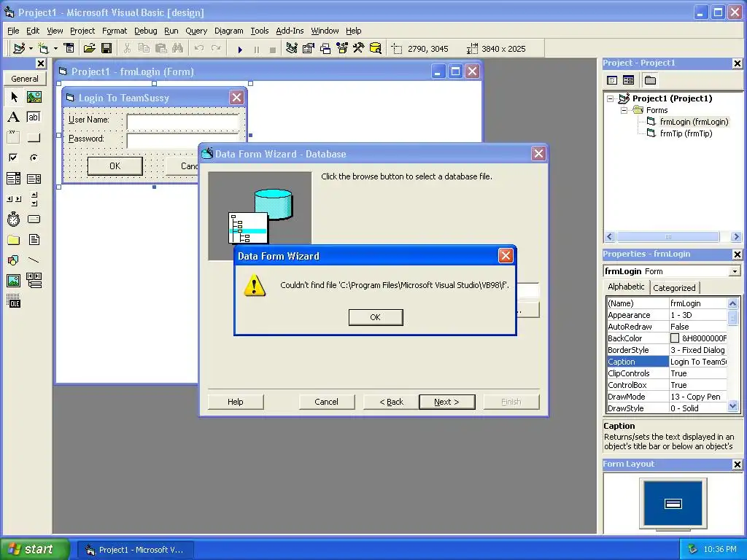Image resolution: width=747 pixels, height=560 pixels.
Task: Switch to Alphabetic properties tab
Action: point(626,287)
